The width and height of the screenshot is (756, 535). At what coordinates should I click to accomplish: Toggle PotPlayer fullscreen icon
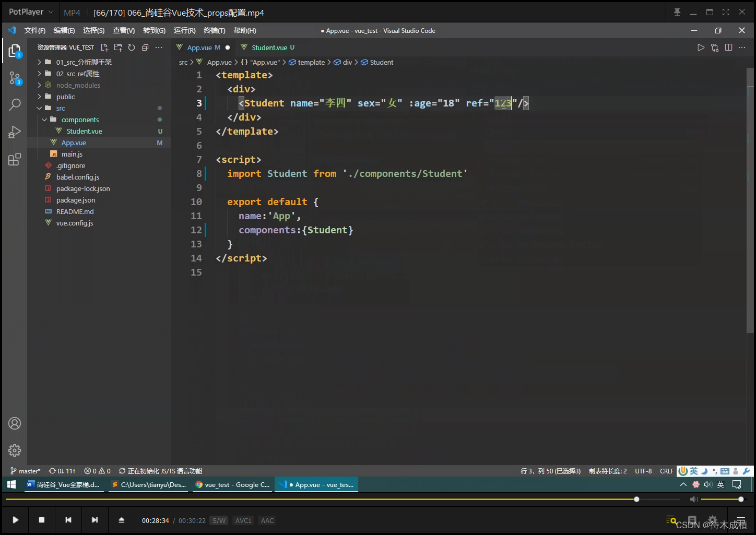[x=726, y=12]
